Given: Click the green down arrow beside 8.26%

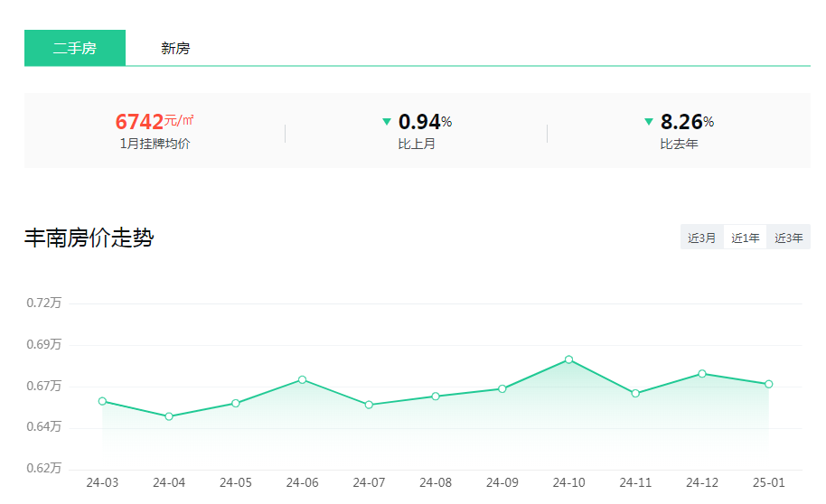Looking at the screenshot, I should coord(648,122).
